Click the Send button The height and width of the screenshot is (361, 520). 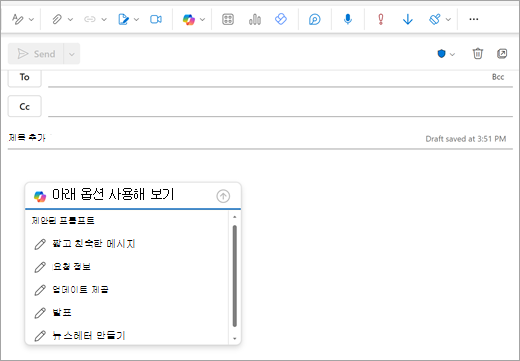(36, 54)
